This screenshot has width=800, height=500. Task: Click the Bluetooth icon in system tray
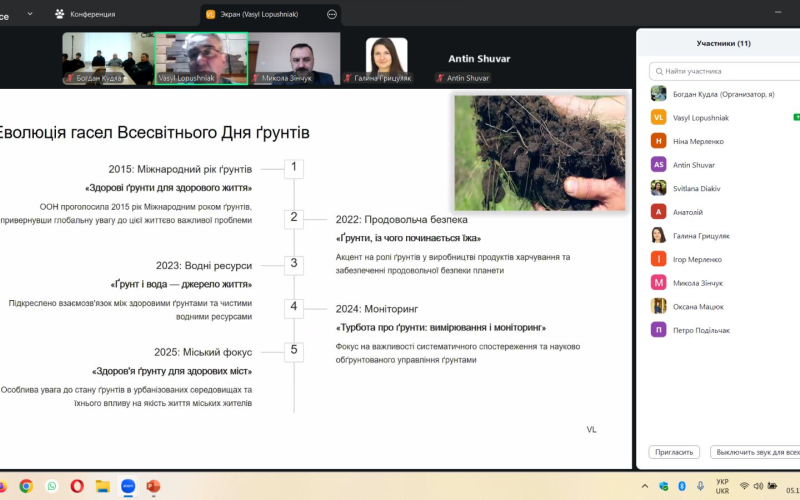click(x=682, y=486)
